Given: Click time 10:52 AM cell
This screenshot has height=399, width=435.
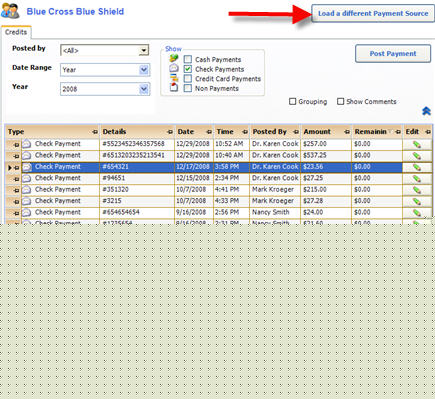Looking at the screenshot, I should [231, 144].
